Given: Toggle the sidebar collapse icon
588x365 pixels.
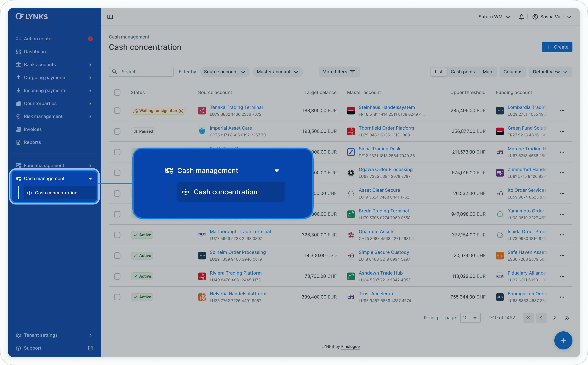Looking at the screenshot, I should click(x=110, y=17).
